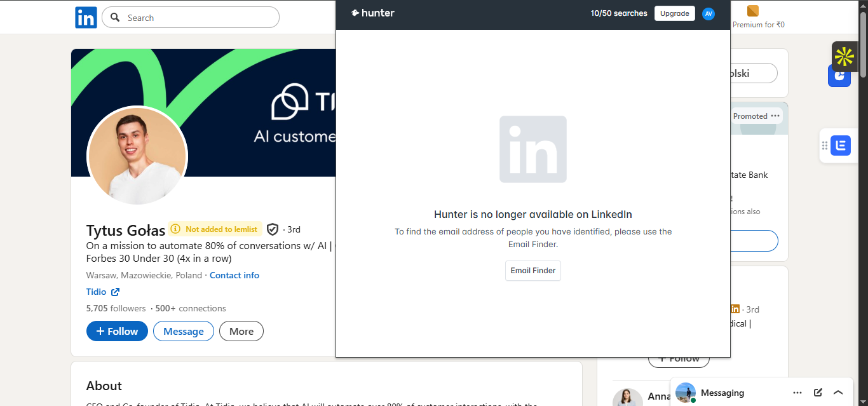Open the Tidio company link
Screen dimensions: 868x406
(x=97, y=292)
